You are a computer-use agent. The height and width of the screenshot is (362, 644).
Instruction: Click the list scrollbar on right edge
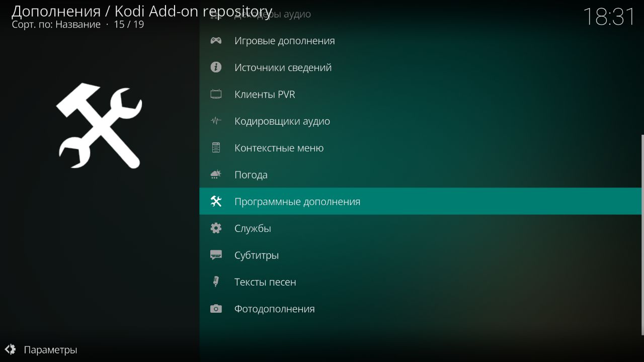(642, 234)
